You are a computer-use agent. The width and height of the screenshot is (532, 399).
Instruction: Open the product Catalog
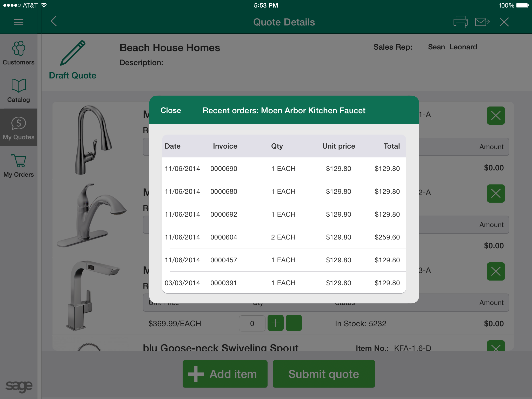click(x=18, y=90)
